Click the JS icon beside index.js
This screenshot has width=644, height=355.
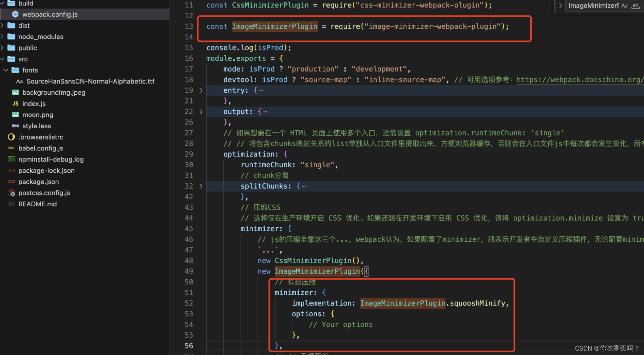tap(15, 104)
